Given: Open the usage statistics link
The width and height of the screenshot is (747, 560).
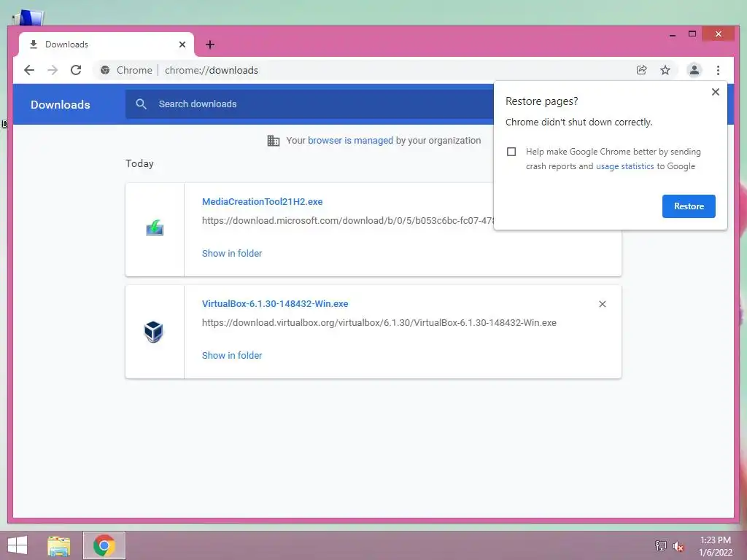Looking at the screenshot, I should click(x=624, y=166).
